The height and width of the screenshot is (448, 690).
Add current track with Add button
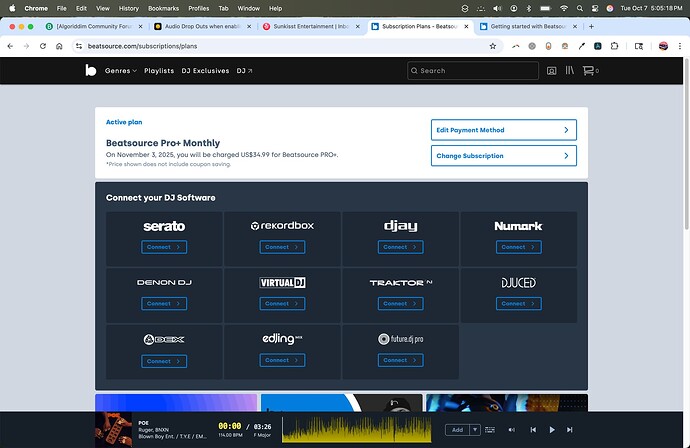pos(458,430)
